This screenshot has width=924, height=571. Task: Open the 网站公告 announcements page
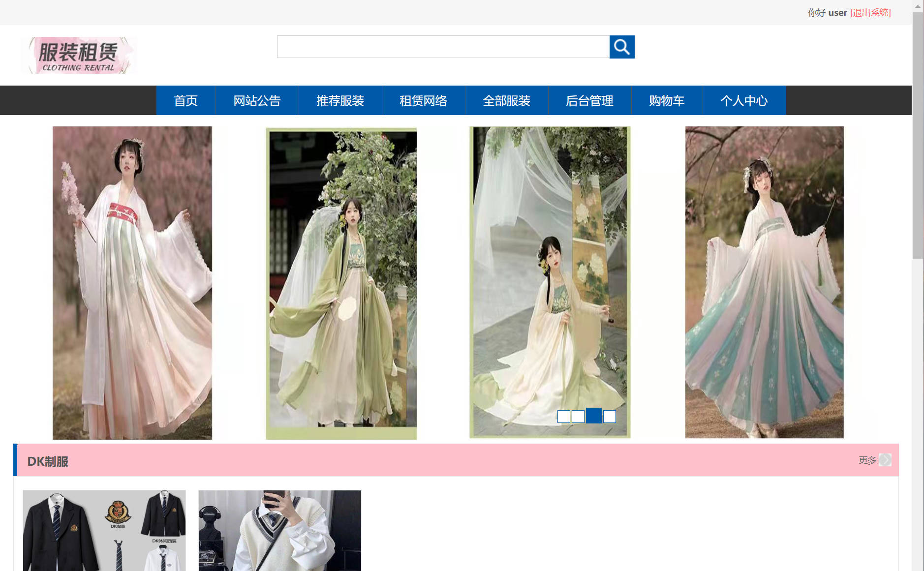(x=257, y=100)
